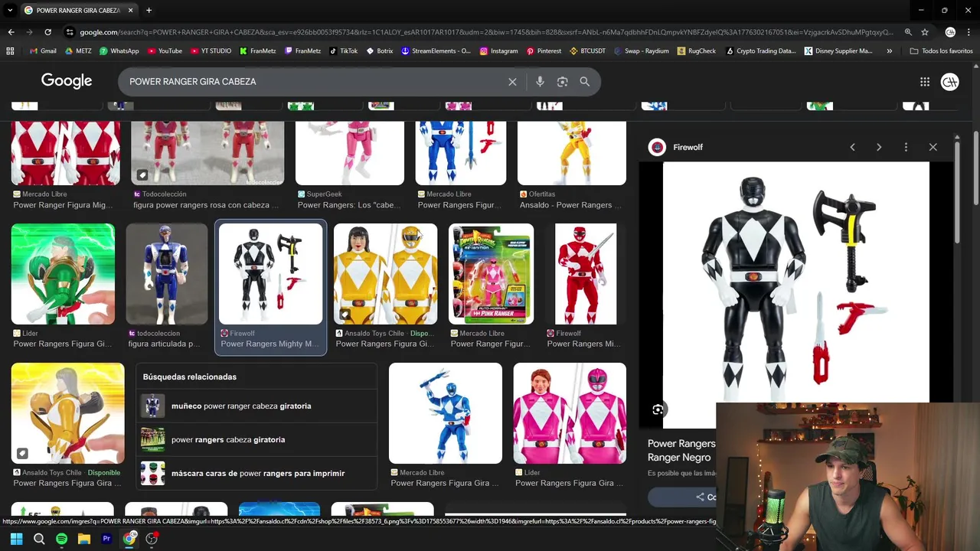Open the BTCUSDT bookmark
The width and height of the screenshot is (980, 551).
pyautogui.click(x=587, y=51)
